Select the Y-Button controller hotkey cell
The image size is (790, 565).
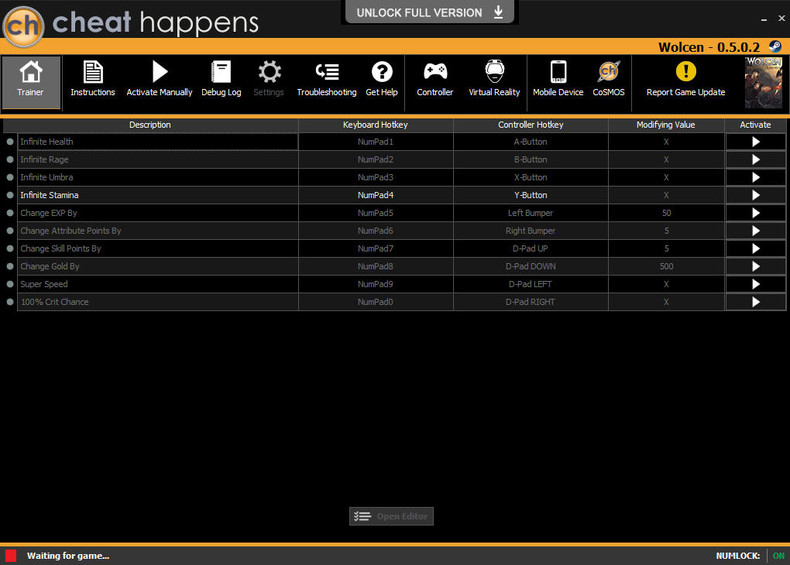point(531,195)
